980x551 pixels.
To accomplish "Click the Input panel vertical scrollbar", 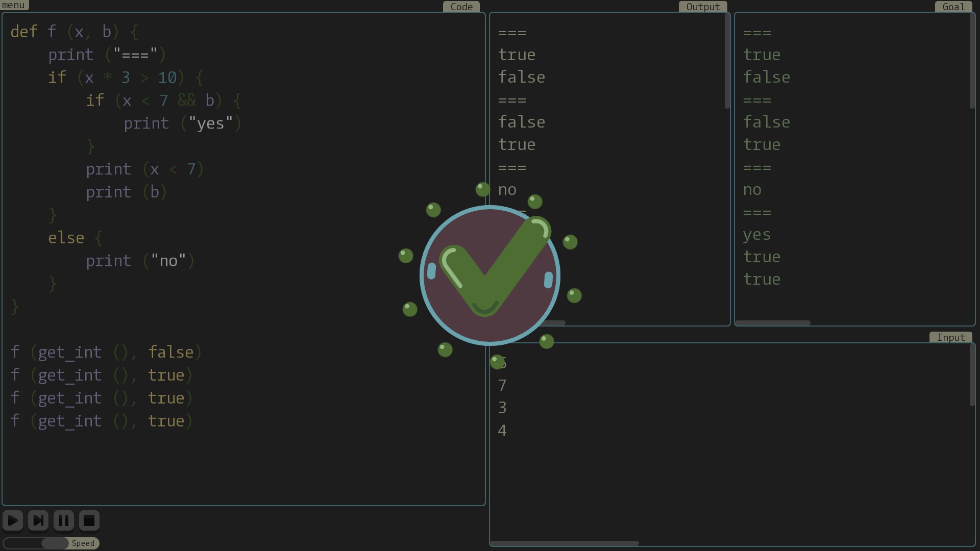I will [972, 375].
